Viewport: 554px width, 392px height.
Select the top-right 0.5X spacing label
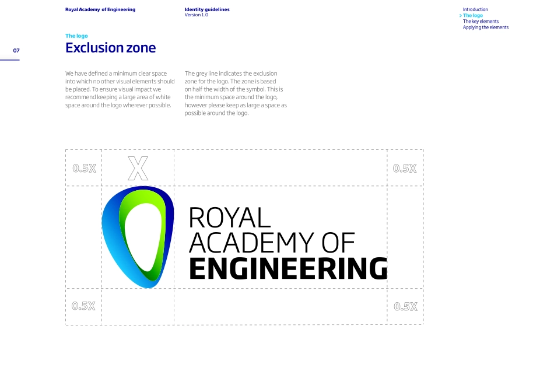405,169
